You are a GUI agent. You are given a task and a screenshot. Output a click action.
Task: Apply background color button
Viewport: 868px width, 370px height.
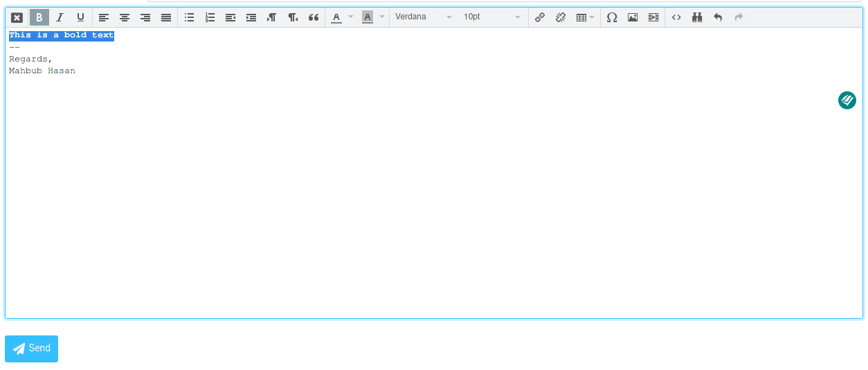coord(367,17)
